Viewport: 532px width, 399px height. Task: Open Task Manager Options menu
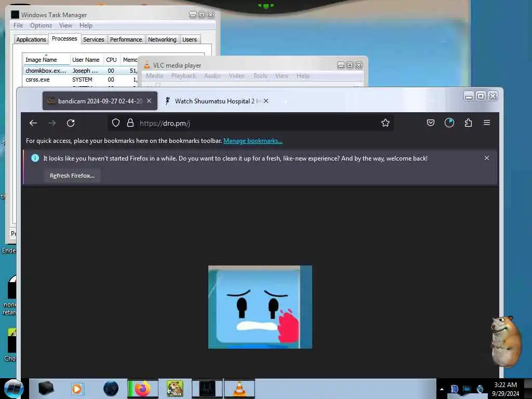pos(41,25)
